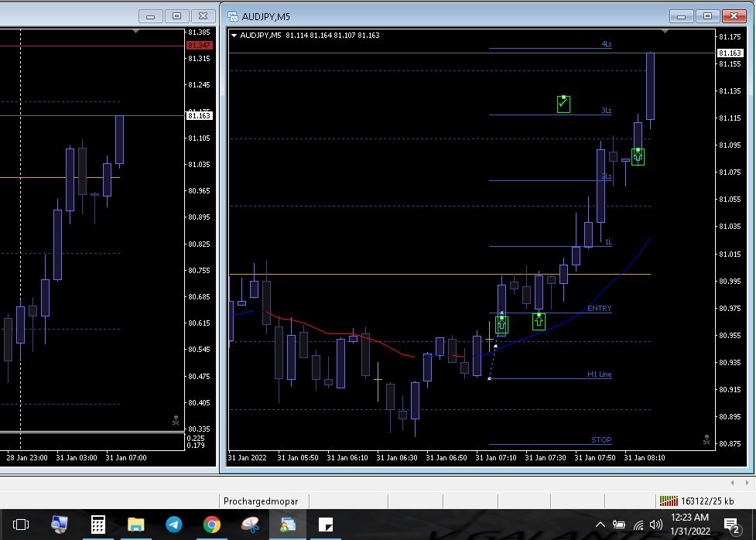This screenshot has height=540, width=756.
Task: Click the volume speaker icon in system tray
Action: [656, 525]
